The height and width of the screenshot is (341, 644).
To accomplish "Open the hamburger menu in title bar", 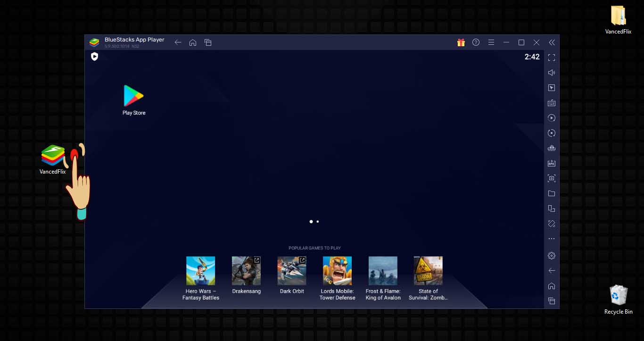I will click(491, 42).
